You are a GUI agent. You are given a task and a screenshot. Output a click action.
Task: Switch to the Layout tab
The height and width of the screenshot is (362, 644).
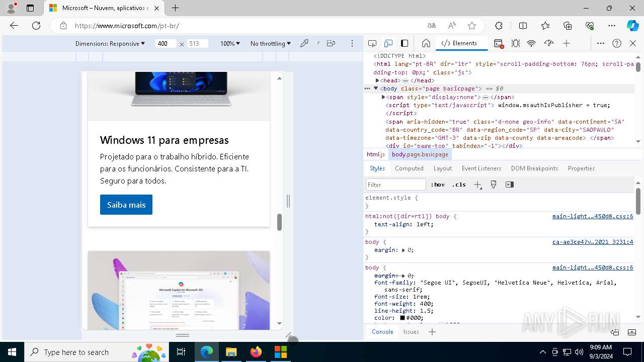point(443,168)
